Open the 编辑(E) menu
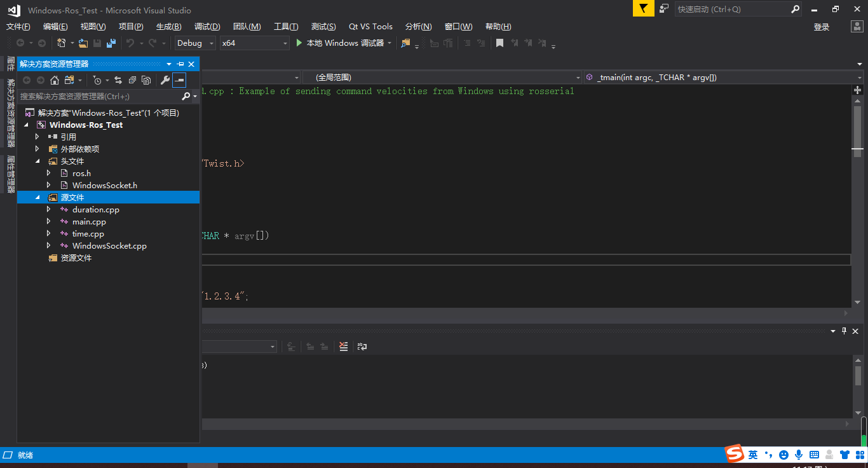868x468 pixels. [x=55, y=27]
